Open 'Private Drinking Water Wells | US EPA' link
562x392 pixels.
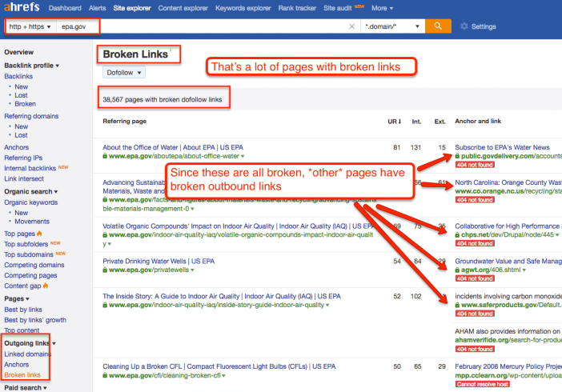[x=159, y=262]
